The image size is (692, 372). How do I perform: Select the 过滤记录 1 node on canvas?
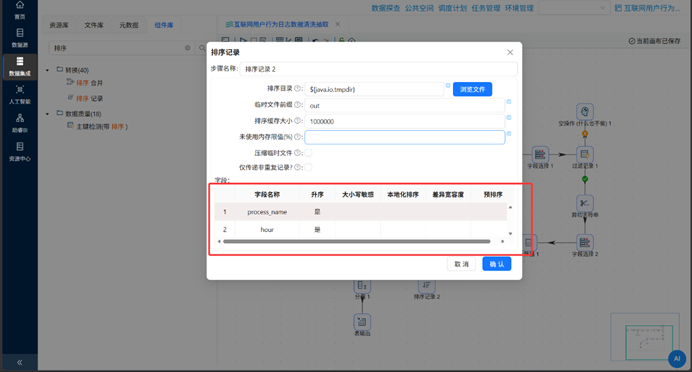click(585, 154)
